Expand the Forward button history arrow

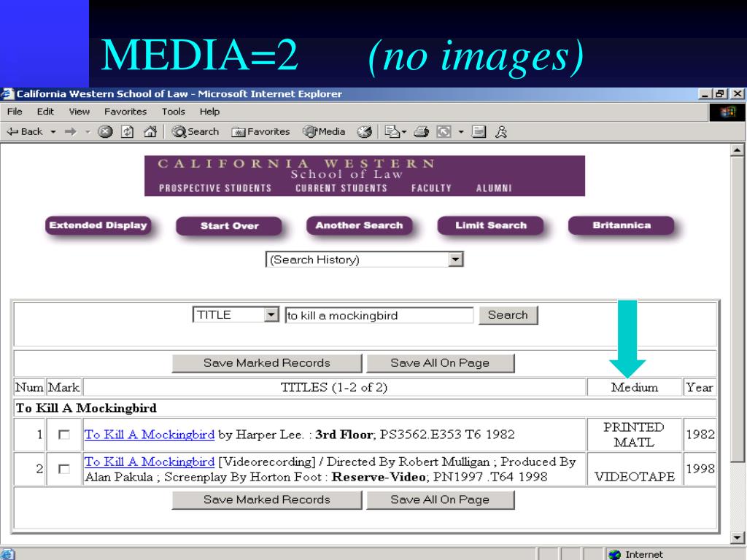88,132
